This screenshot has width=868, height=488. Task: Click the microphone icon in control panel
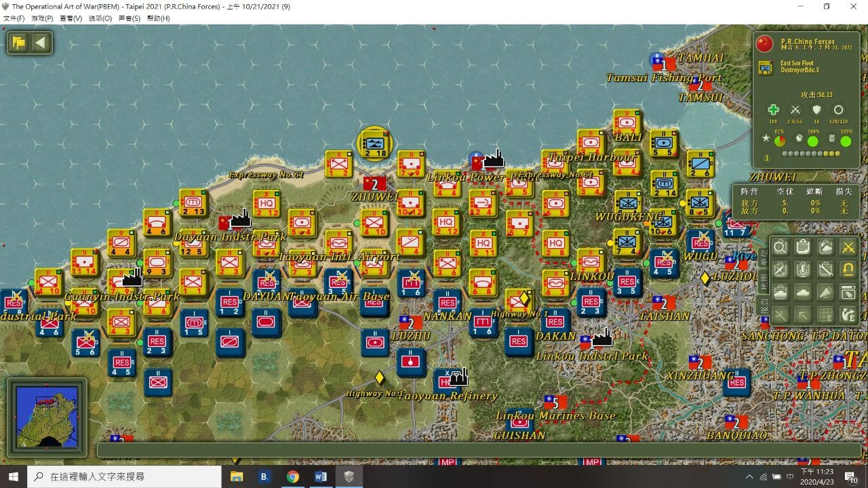click(803, 270)
